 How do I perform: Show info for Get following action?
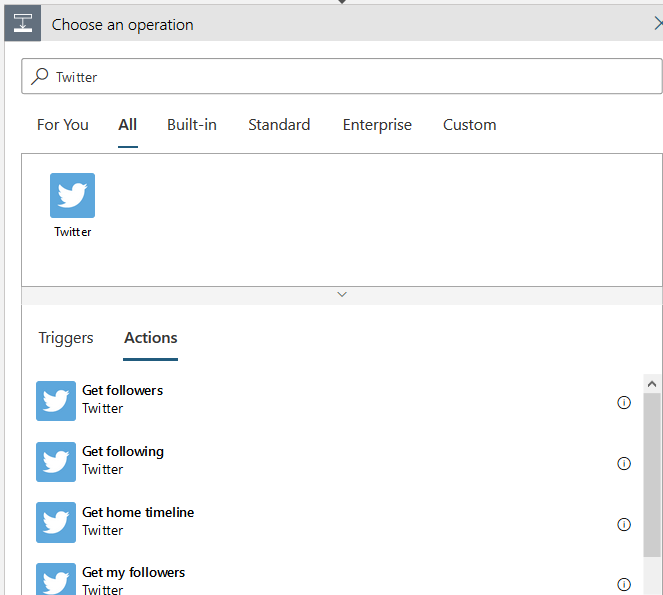point(624,464)
